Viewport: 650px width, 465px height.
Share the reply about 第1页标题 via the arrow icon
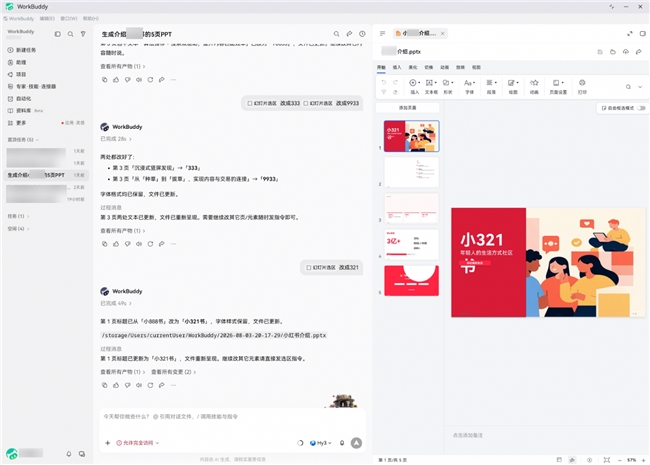point(162,385)
